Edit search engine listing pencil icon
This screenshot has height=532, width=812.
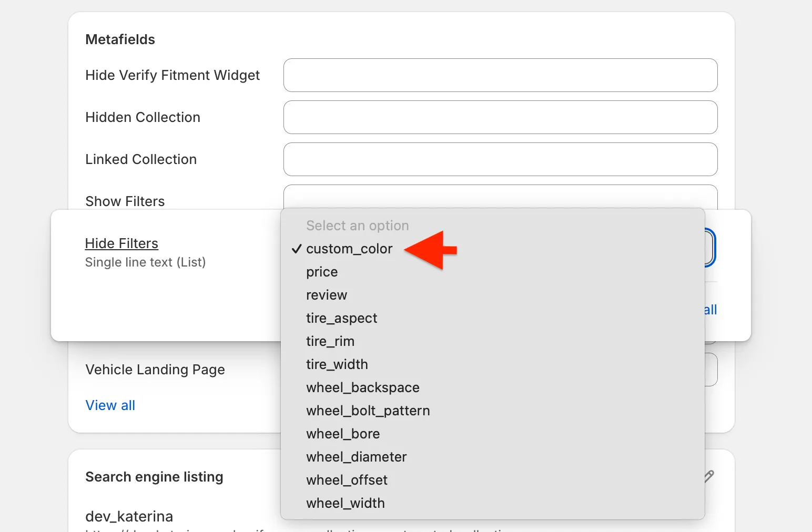coord(709,476)
